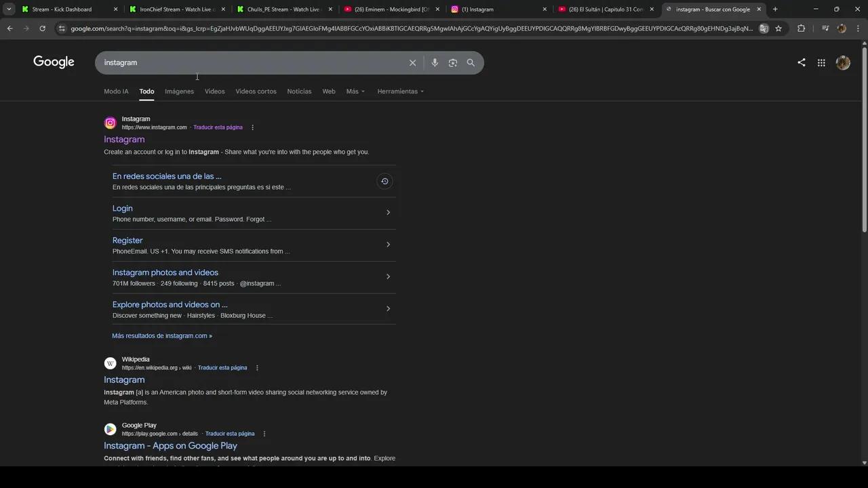Click 'Traducir esta página' for Google Play result
868x488 pixels.
click(230, 434)
